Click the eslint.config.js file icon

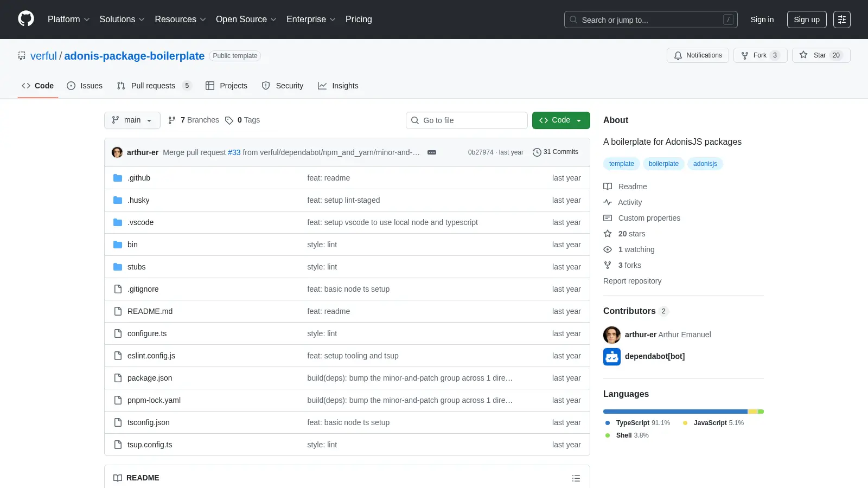[x=118, y=356]
